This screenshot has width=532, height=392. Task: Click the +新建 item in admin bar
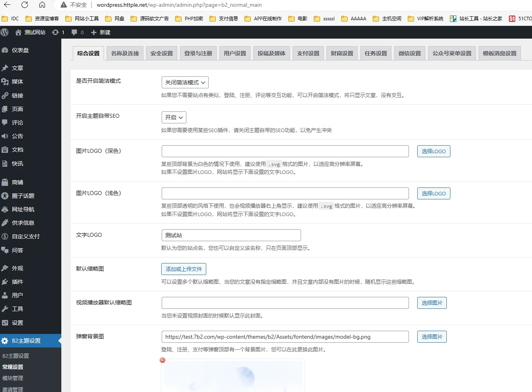pos(101,32)
